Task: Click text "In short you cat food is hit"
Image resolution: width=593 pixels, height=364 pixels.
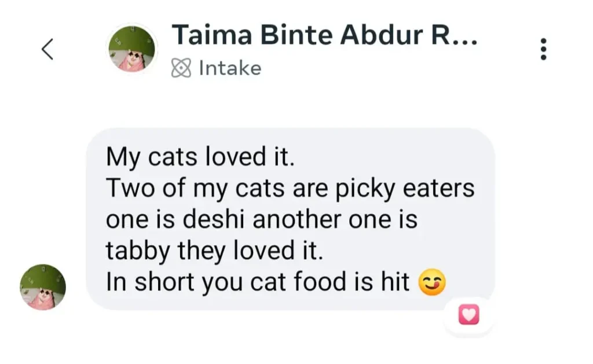Action: pos(257,282)
